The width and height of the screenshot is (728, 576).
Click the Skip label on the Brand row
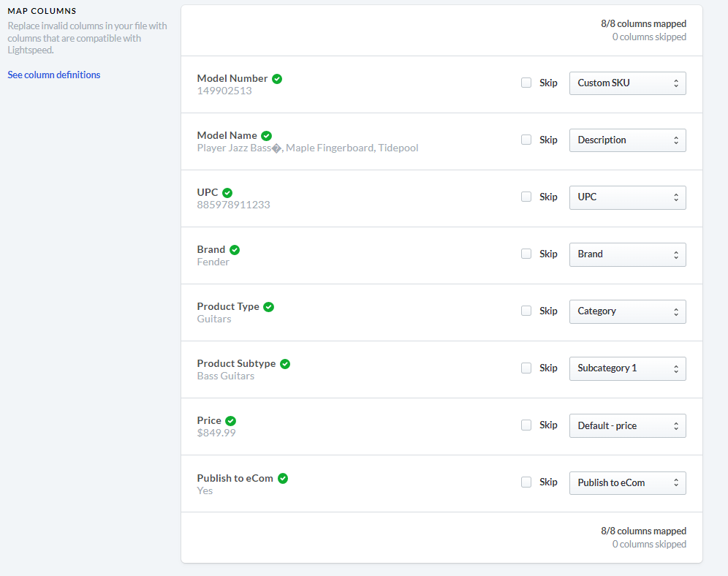click(x=548, y=254)
